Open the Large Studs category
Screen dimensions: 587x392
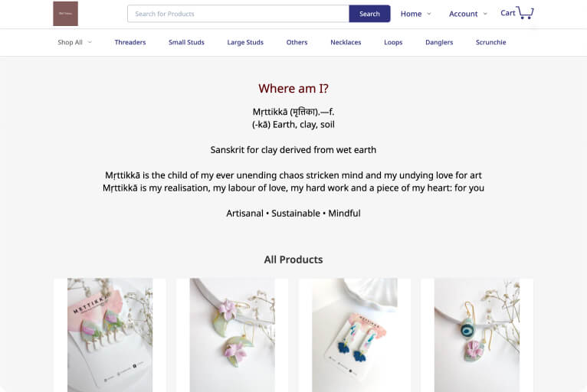245,42
